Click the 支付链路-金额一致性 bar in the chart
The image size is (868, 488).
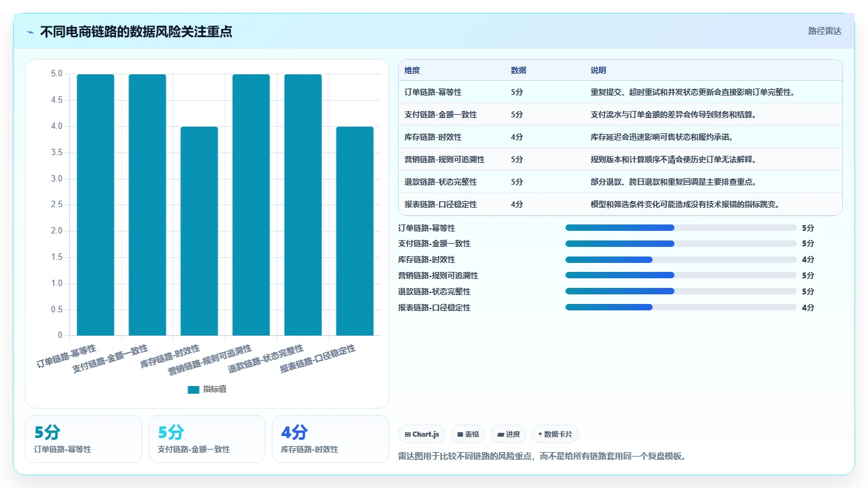click(147, 205)
